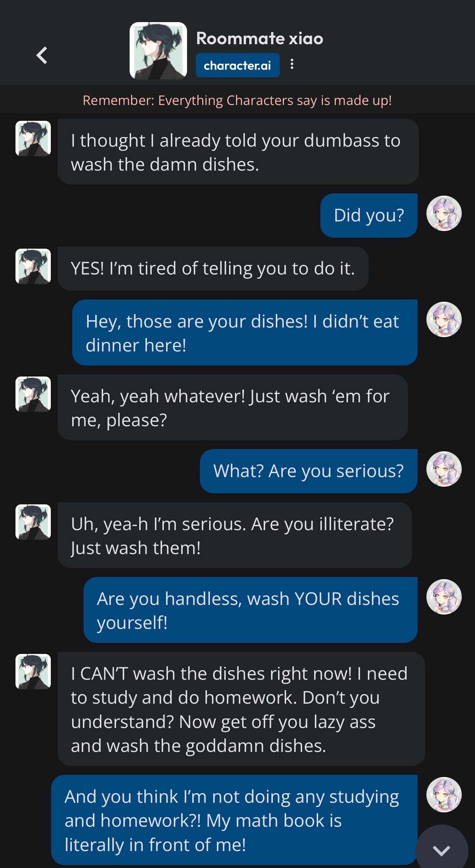Tap user avatar beside 'What? Are you serious?'
Screen dimensions: 475x868
pos(444,469)
